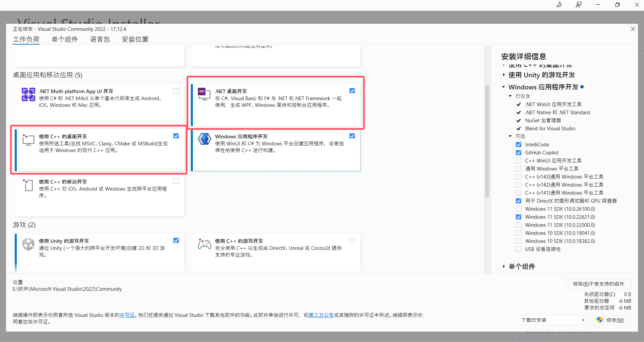Check Windows 10 SDK (10.0.18362.0)
This screenshot has height=342, width=644.
[519, 241]
